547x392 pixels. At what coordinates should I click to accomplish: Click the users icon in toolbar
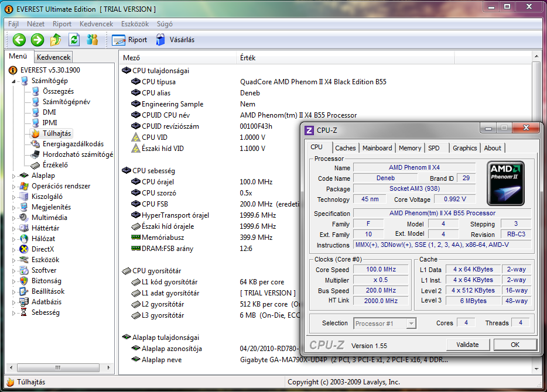pyautogui.click(x=92, y=40)
